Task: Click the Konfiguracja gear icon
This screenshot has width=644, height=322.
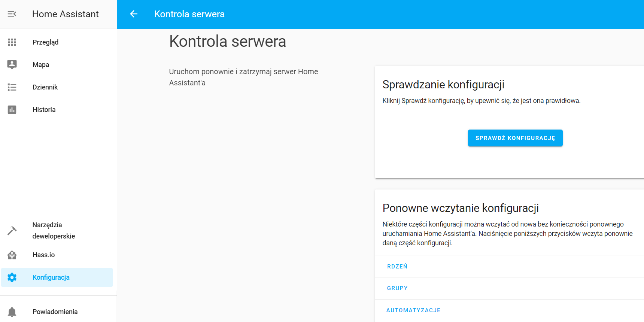Action: pyautogui.click(x=12, y=277)
